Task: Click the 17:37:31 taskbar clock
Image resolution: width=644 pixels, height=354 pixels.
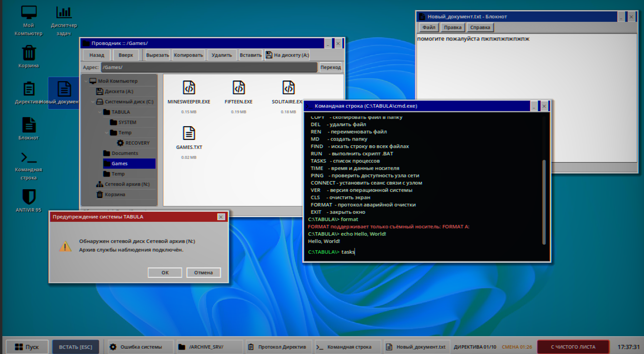Action: click(629, 347)
